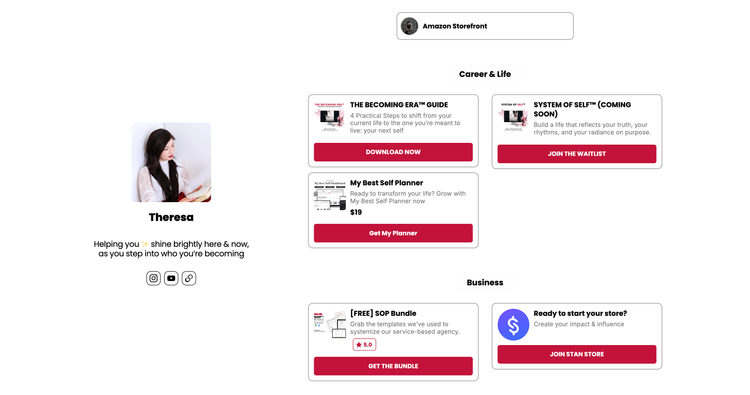Click the My Best Self Planner thumbnail
This screenshot has height=395, width=750.
click(x=330, y=196)
